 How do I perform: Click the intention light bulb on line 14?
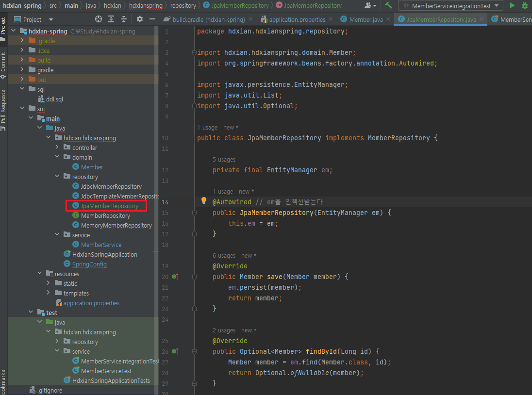coord(203,201)
